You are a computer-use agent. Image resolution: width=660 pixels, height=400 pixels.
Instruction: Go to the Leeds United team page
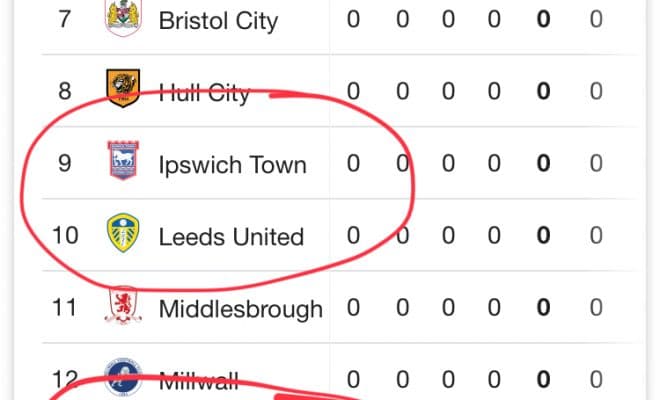tap(231, 237)
